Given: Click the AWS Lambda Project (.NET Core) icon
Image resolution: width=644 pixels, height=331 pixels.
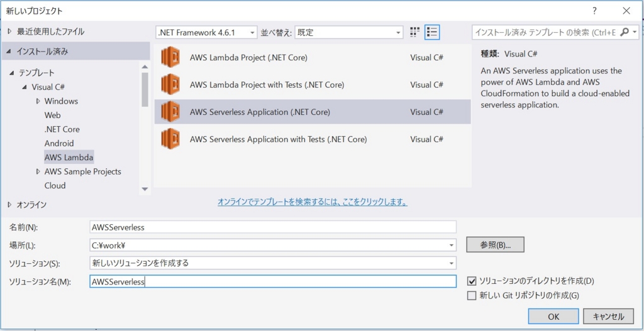Looking at the screenshot, I should click(x=170, y=57).
